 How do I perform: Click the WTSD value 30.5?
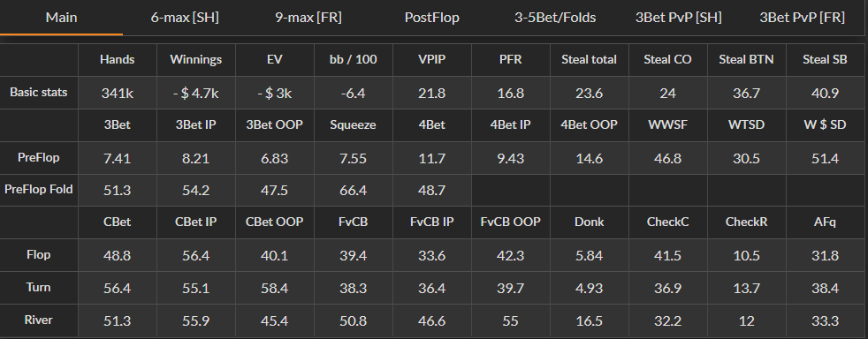tap(746, 158)
